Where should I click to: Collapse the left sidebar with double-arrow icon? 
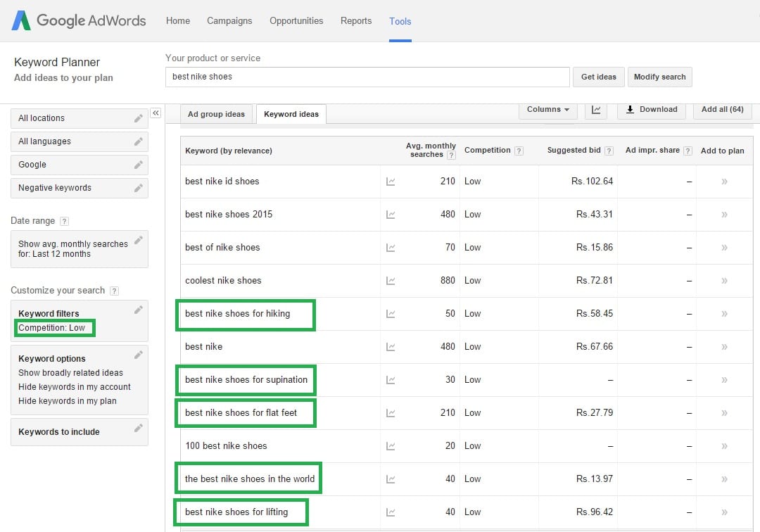click(x=156, y=113)
